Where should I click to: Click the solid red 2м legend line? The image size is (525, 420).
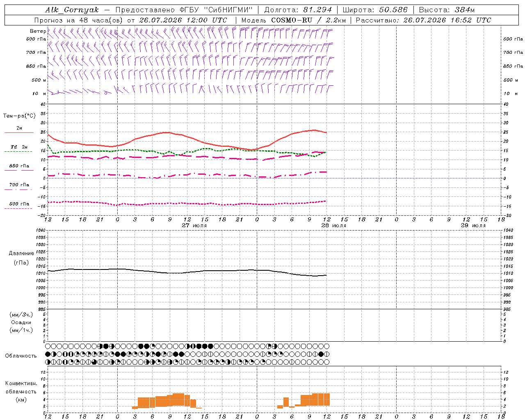point(19,132)
